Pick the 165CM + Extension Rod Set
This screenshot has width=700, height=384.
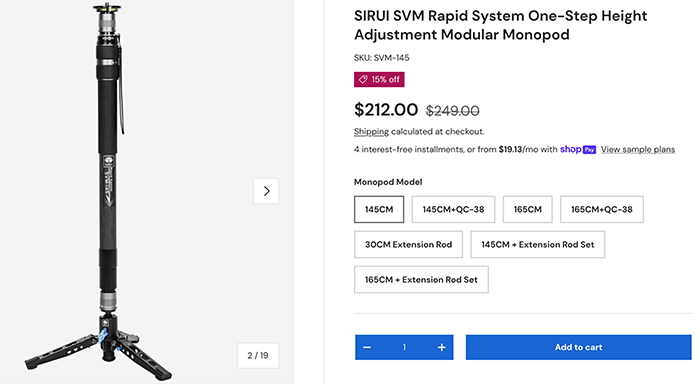coord(421,280)
